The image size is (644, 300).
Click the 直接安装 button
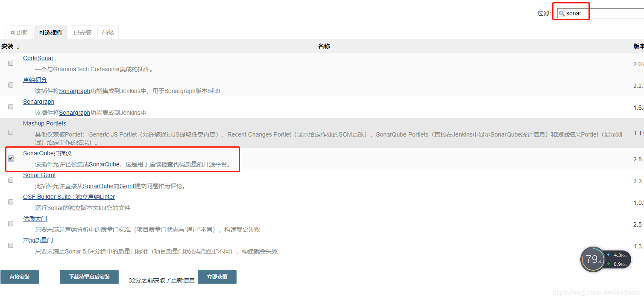click(x=20, y=277)
